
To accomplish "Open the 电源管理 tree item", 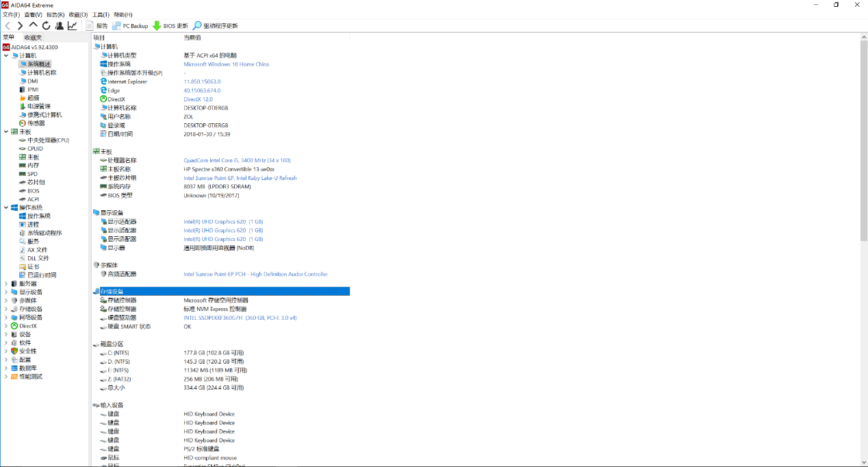I will click(x=34, y=106).
